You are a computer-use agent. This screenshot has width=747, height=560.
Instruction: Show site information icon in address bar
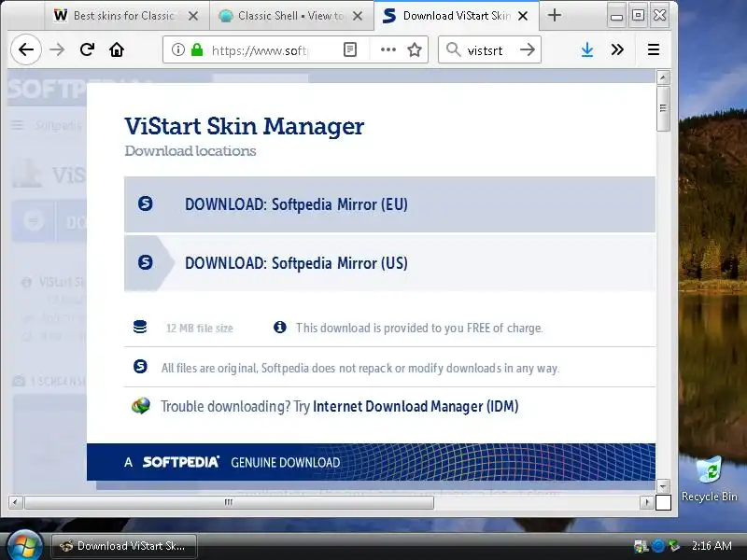click(x=177, y=49)
